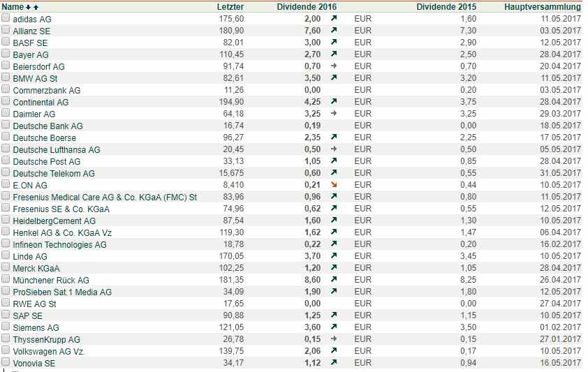Click Deutsche Telekom price 15,675
Image resolution: width=588 pixels, height=372 pixels.
[231, 173]
